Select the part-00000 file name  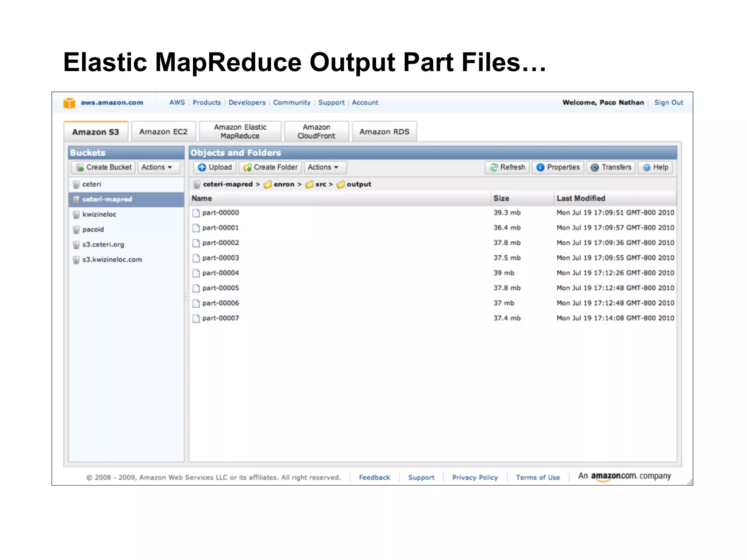pos(221,213)
